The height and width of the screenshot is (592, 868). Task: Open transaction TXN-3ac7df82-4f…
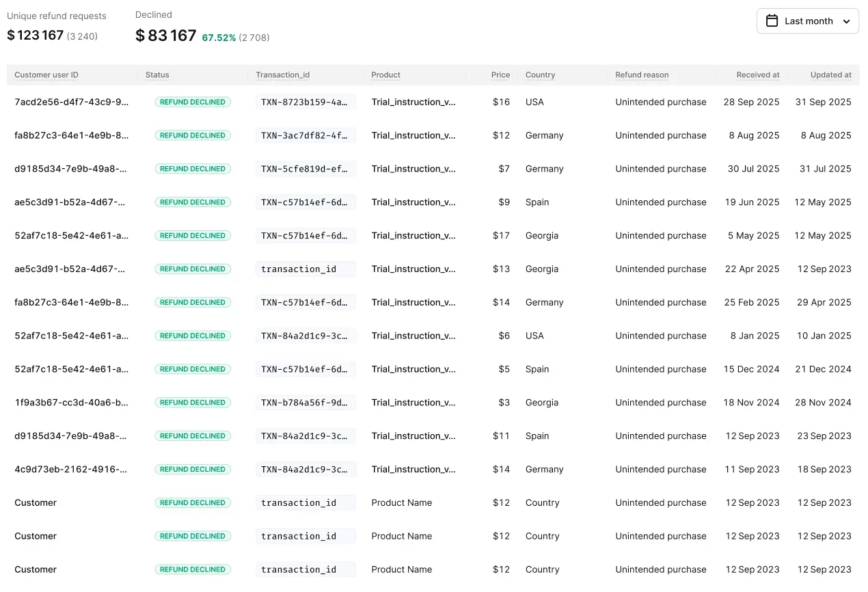click(306, 135)
